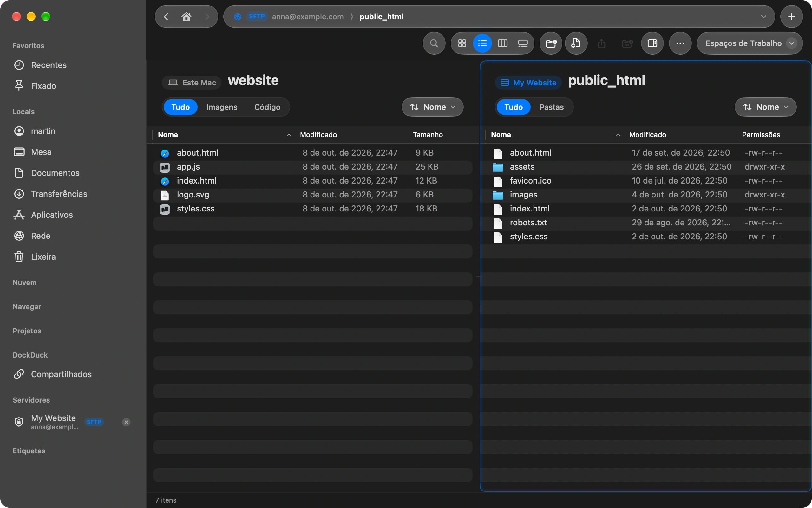Select Mesa in the sidebar
This screenshot has height=508, width=812.
coord(73,152)
